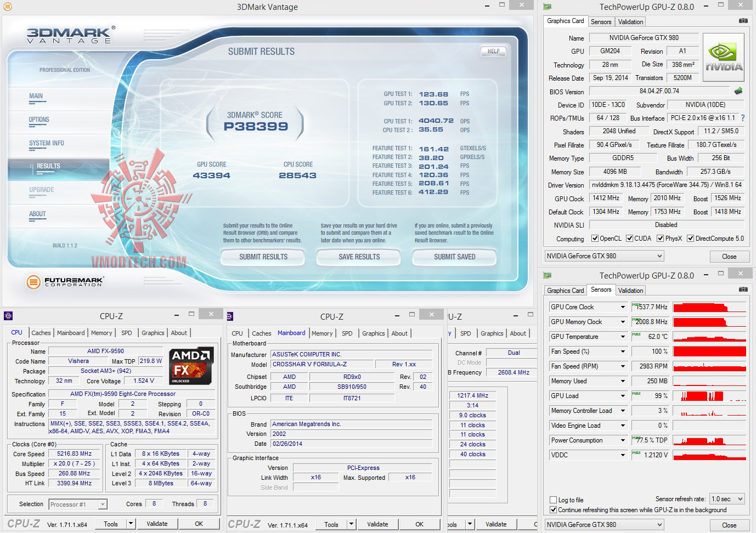The width and height of the screenshot is (756, 533).
Task: Open Caches tab in the CPU tab CPU-Z window
Action: tap(41, 333)
